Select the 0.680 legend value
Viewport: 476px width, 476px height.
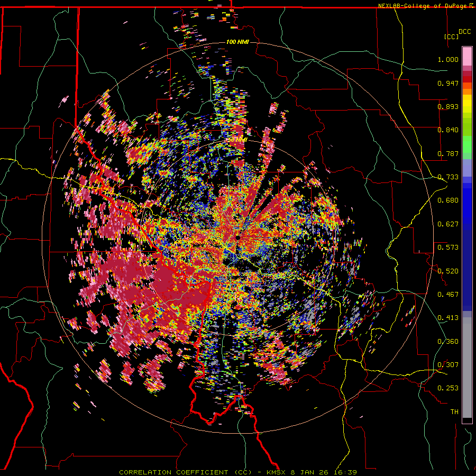point(448,200)
